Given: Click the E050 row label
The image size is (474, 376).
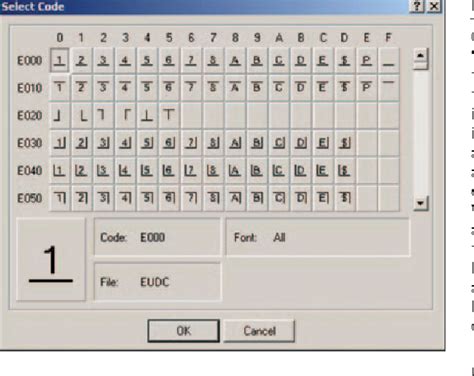Looking at the screenshot, I should [30, 198].
